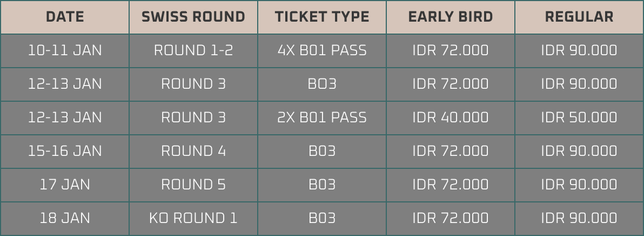Click the ROUND 5 cell
Screen dimensions: 644x236
click(193, 185)
